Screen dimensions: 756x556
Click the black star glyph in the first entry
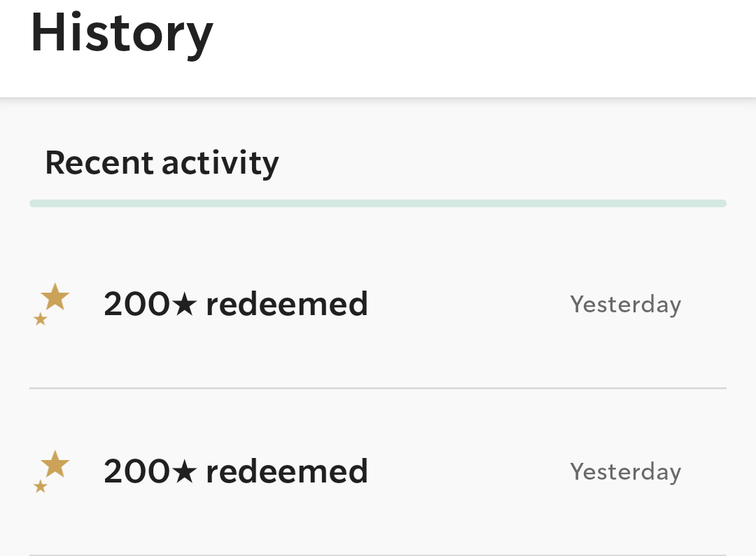[x=184, y=305]
